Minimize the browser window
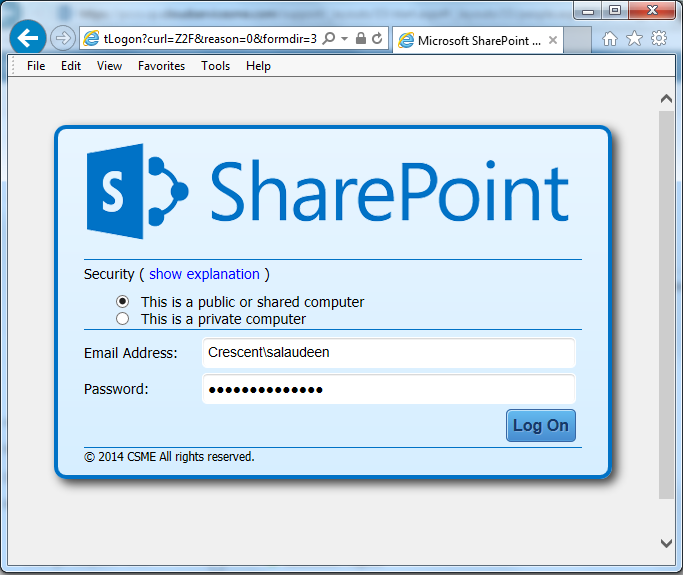Image resolution: width=683 pixels, height=575 pixels. click(588, 10)
